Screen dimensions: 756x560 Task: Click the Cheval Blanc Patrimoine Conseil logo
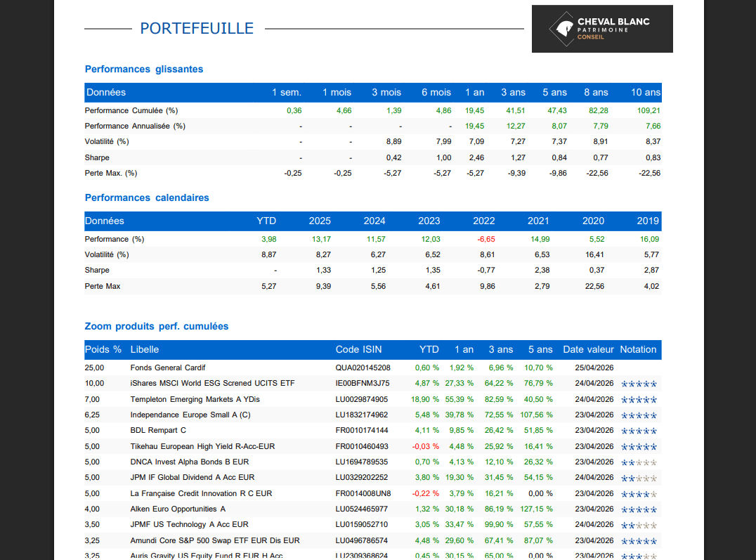click(602, 29)
